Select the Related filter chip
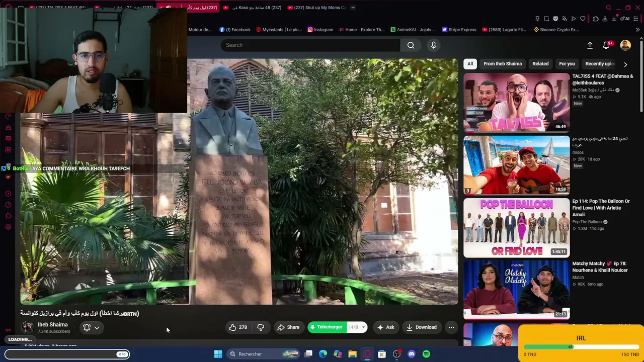This screenshot has height=362, width=644. (540, 64)
